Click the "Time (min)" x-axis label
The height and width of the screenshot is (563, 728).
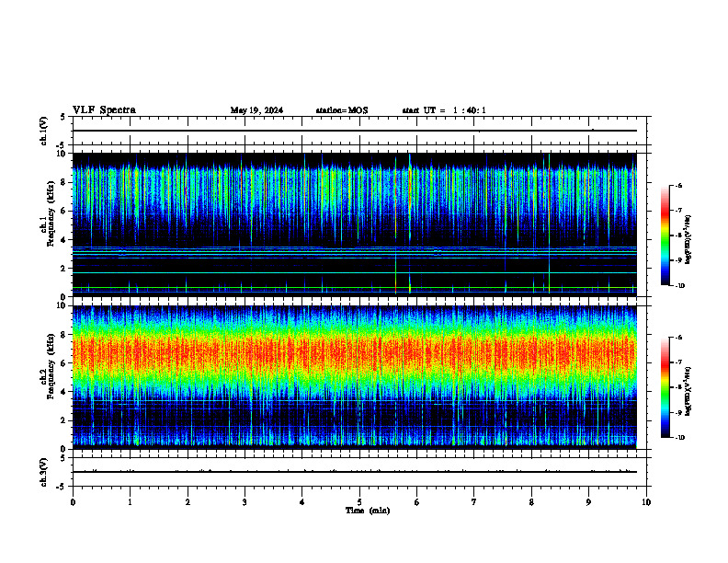point(368,511)
